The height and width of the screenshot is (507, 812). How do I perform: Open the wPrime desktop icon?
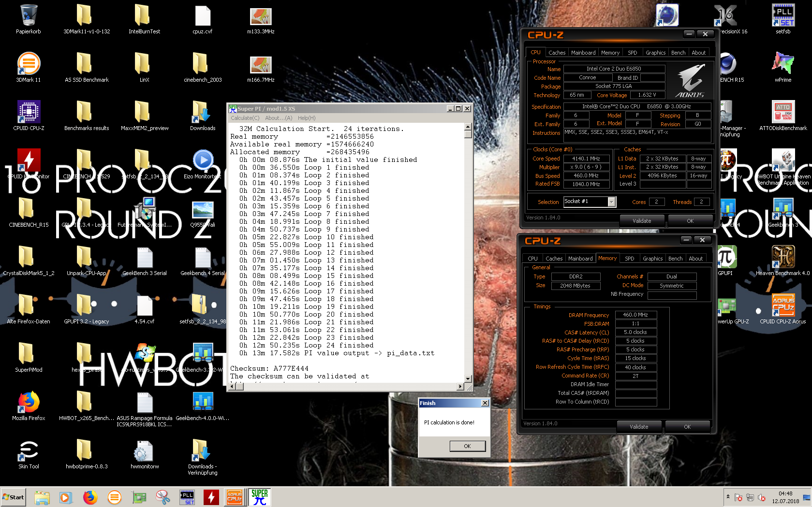pos(783,68)
